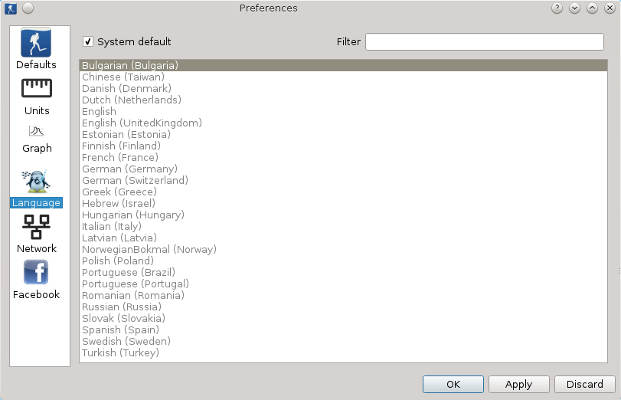
Task: Open the Graph preferences icon
Action: (x=36, y=131)
